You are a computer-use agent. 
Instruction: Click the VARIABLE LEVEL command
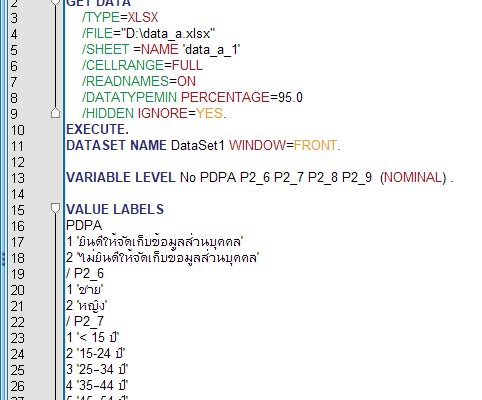[x=121, y=177]
